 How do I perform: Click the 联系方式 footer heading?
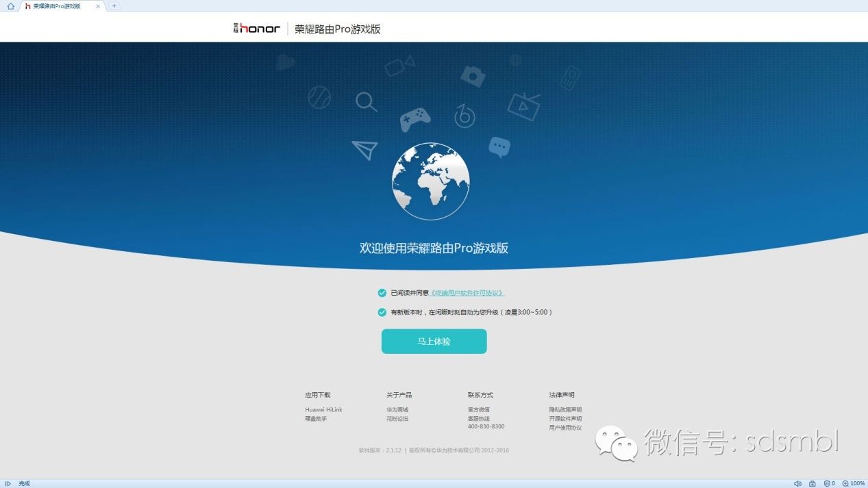click(481, 395)
